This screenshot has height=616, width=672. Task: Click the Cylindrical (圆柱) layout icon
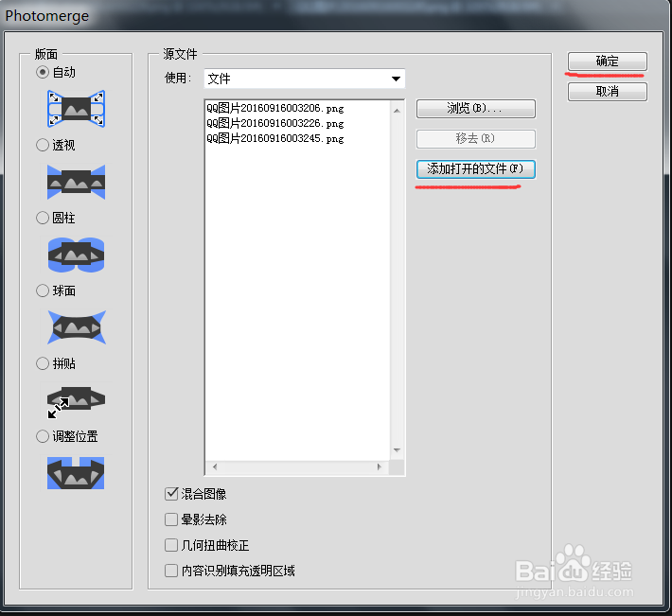[77, 255]
